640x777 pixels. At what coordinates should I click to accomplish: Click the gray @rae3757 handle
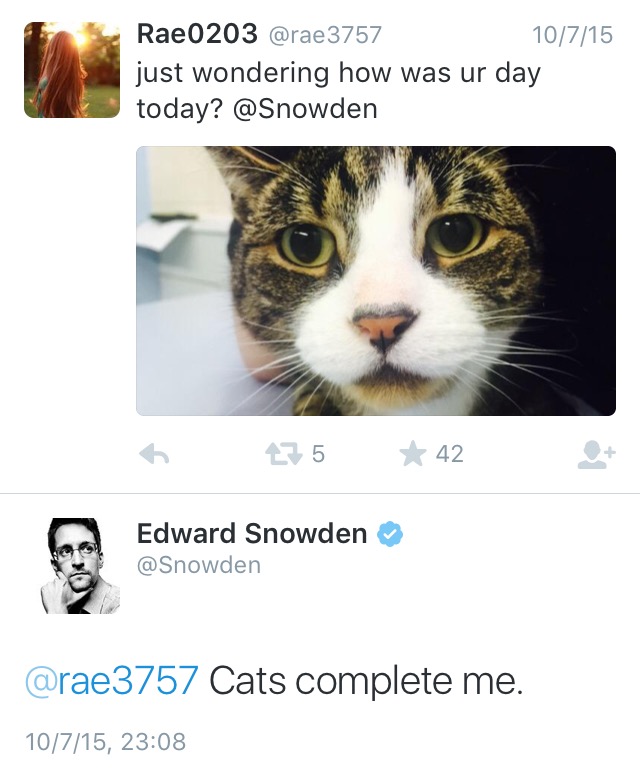click(x=324, y=36)
